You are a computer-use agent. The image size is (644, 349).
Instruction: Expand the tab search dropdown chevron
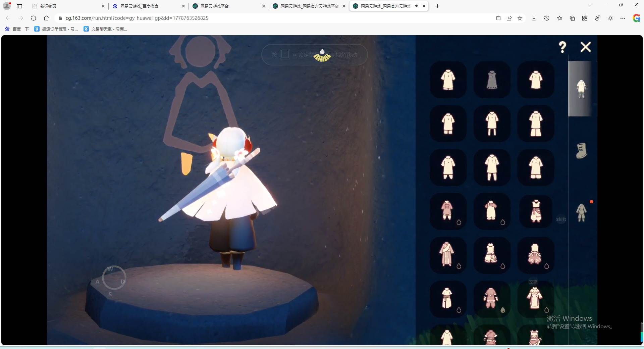pyautogui.click(x=590, y=5)
